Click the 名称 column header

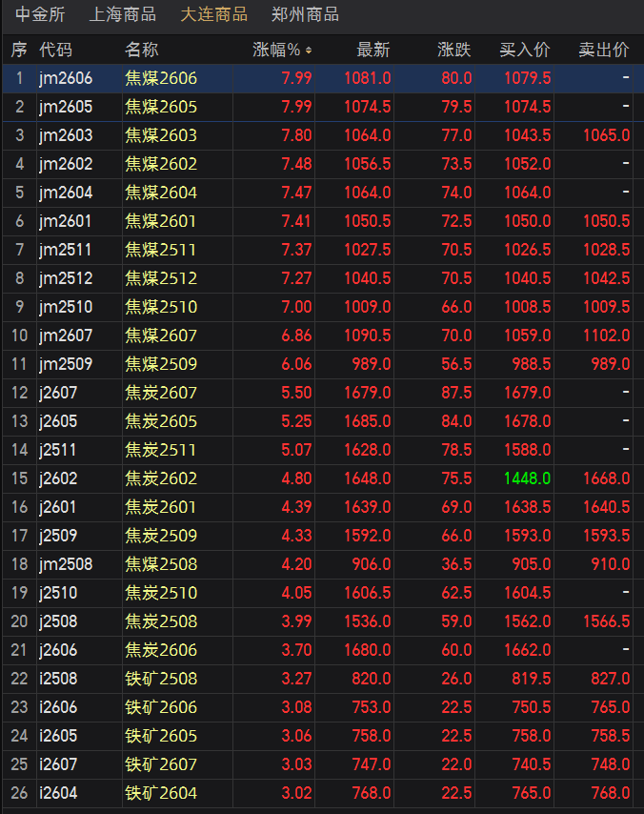tap(142, 50)
